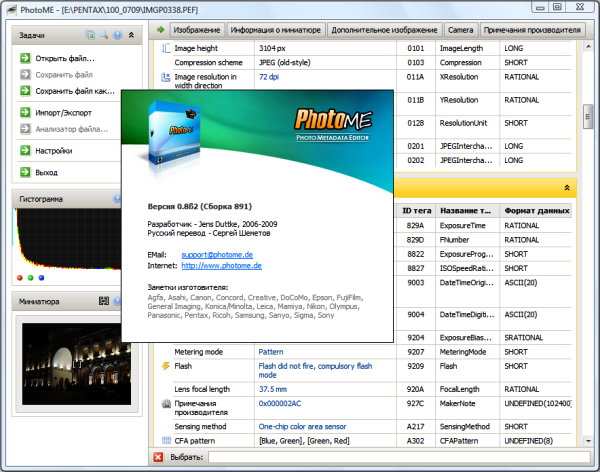Open Примечания производителя tab

pyautogui.click(x=532, y=30)
